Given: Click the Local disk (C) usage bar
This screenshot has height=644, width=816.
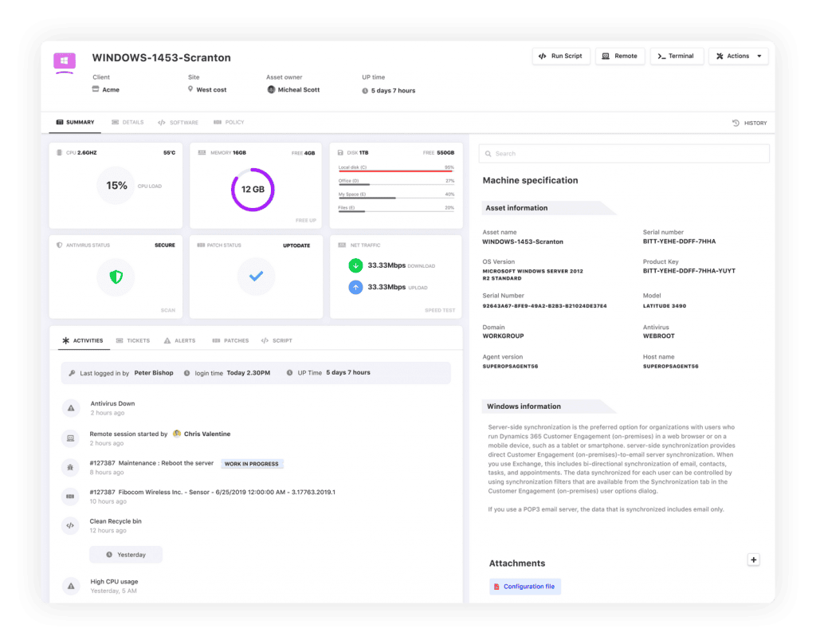Looking at the screenshot, I should (x=395, y=171).
